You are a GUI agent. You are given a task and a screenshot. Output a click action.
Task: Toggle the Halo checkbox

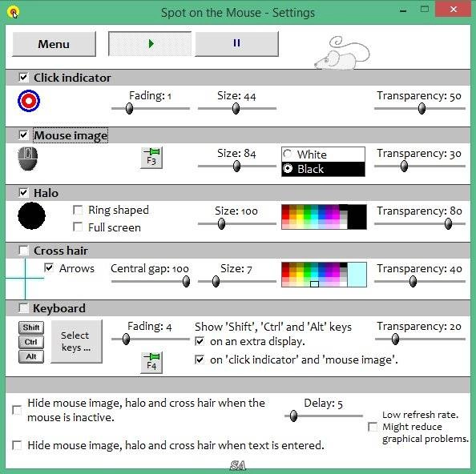(x=23, y=193)
